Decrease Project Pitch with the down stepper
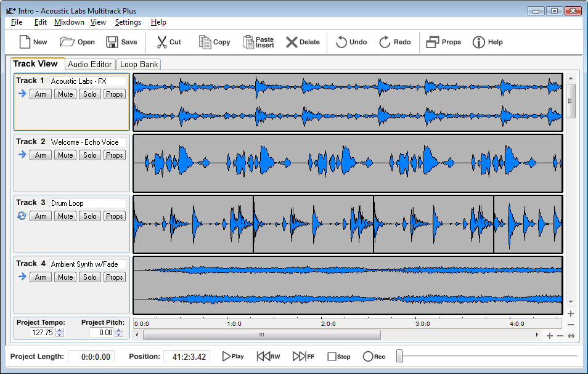 [x=120, y=335]
